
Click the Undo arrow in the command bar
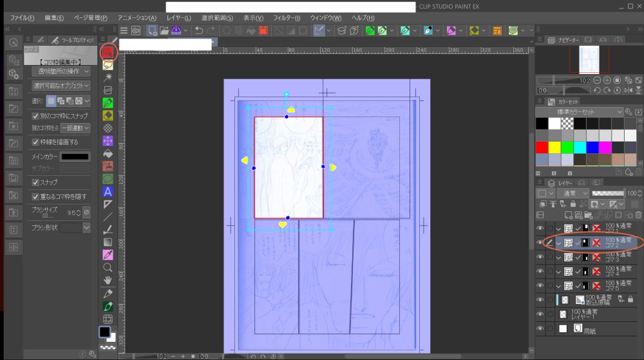(199, 30)
